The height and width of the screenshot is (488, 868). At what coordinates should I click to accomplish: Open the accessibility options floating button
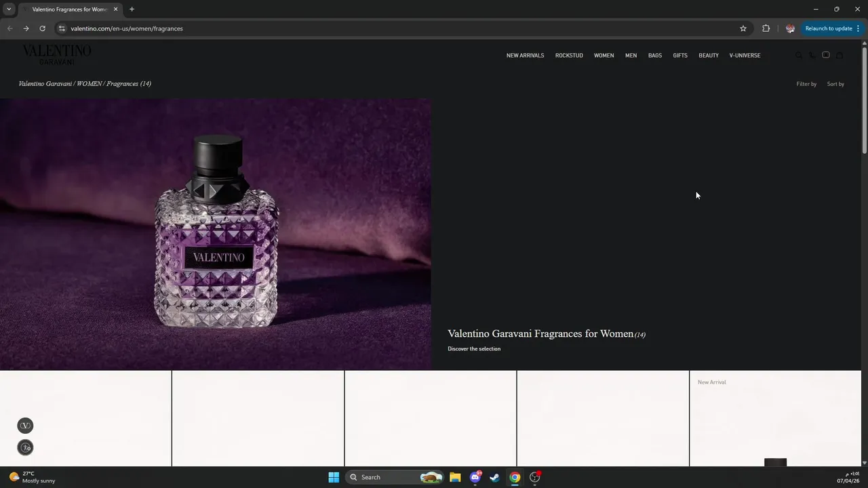tap(25, 447)
